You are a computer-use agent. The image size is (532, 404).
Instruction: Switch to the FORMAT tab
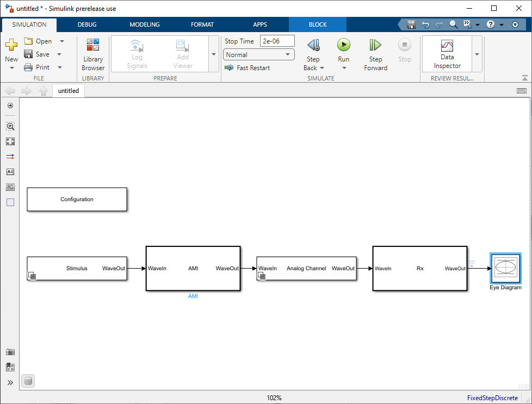tap(202, 24)
